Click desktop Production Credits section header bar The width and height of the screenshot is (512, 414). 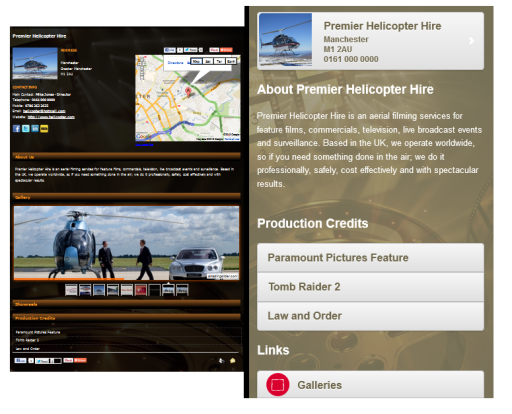pyautogui.click(x=127, y=318)
